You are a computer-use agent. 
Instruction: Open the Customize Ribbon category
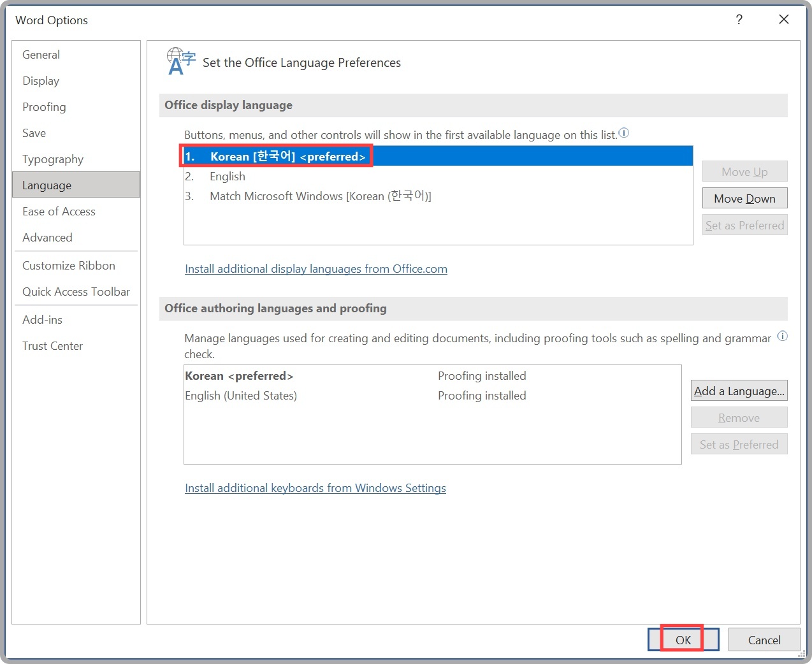(x=76, y=266)
